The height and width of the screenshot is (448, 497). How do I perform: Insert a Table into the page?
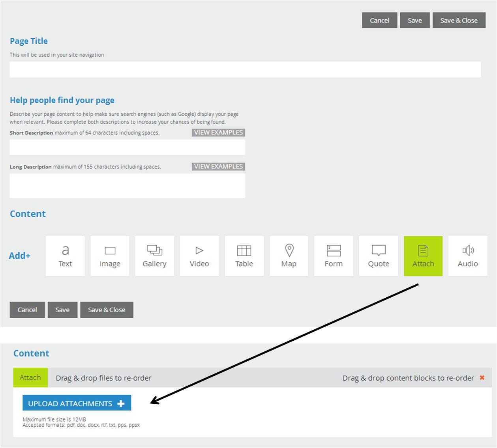[244, 256]
